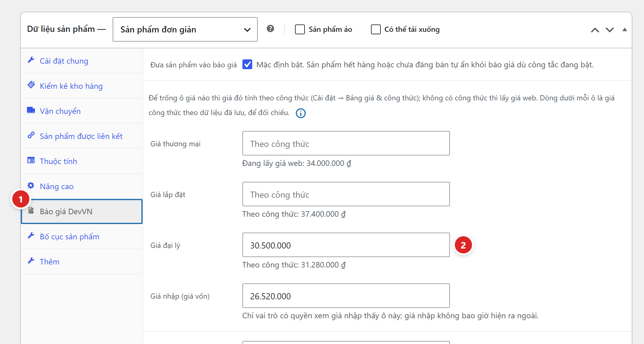Click the wrench icon beside Thêm
The image size is (644, 344).
click(x=31, y=261)
